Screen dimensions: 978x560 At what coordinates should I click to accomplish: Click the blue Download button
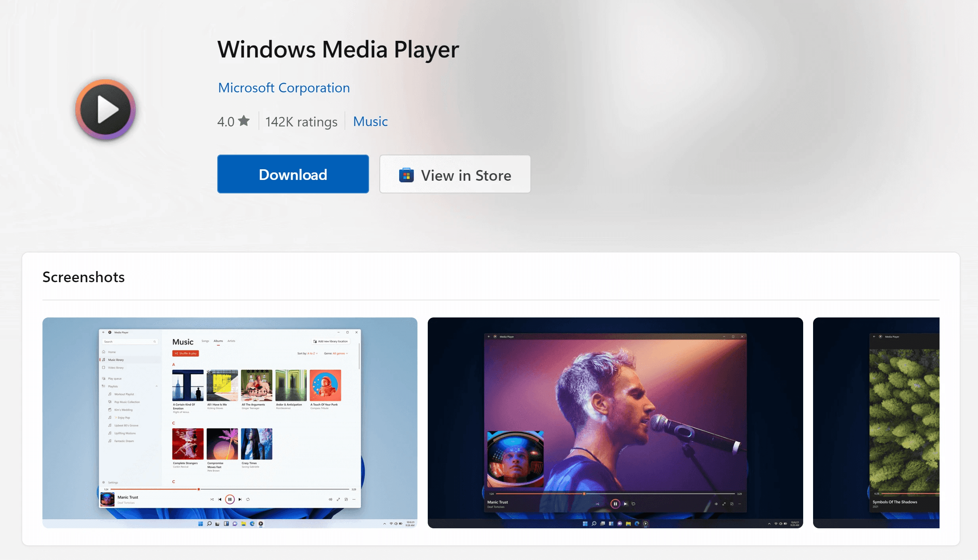[293, 174]
